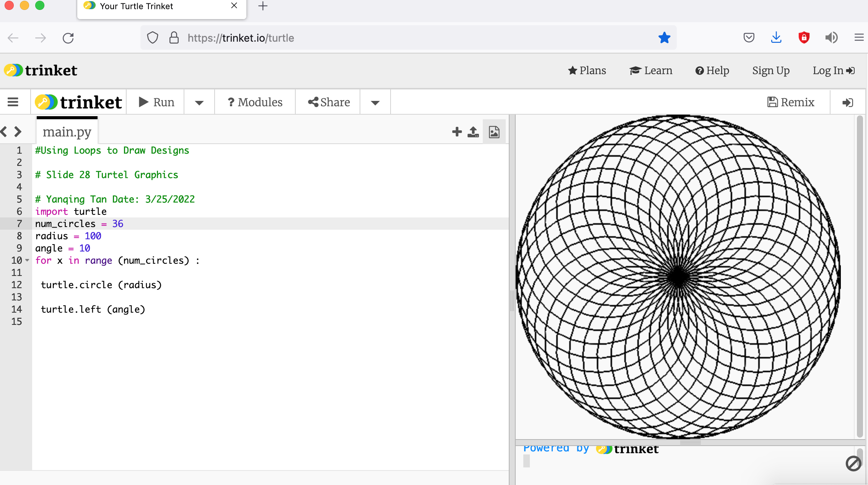The height and width of the screenshot is (485, 868).
Task: Click the Log In link
Action: click(x=834, y=70)
